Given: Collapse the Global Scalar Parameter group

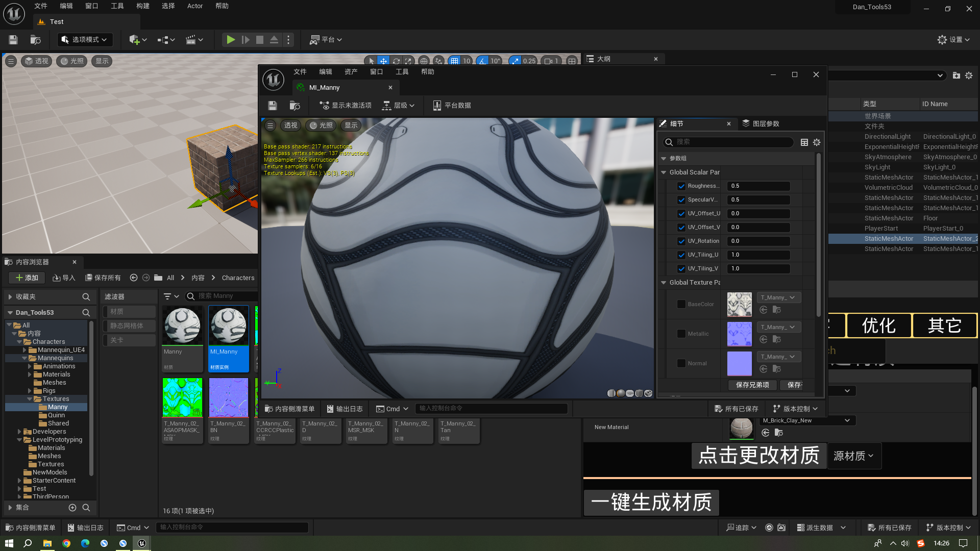Looking at the screenshot, I should pos(664,172).
